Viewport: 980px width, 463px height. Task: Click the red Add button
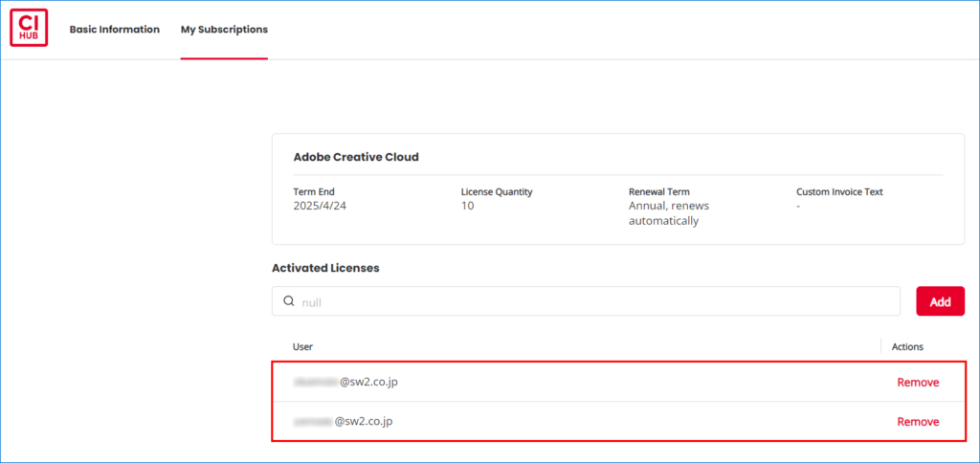tap(940, 301)
